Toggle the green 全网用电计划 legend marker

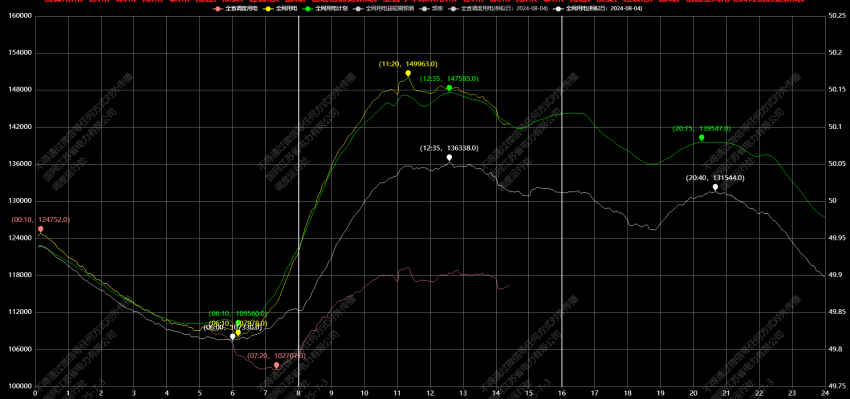click(307, 9)
